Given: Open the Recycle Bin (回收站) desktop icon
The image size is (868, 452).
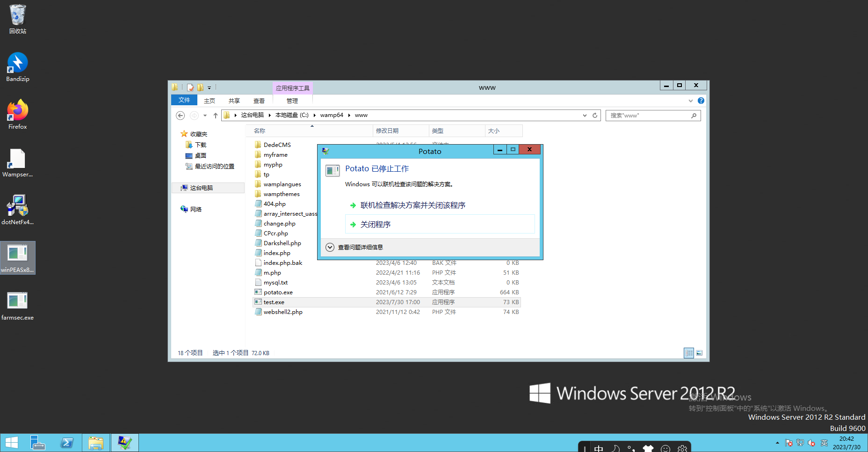Looking at the screenshot, I should pyautogui.click(x=18, y=19).
